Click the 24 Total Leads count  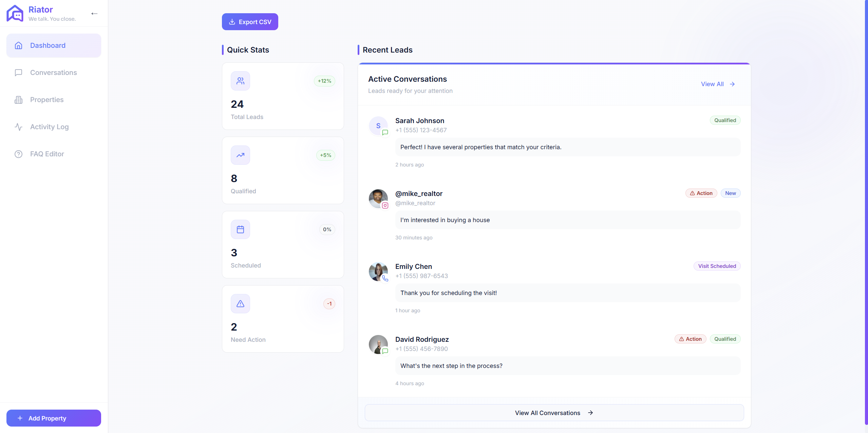point(237,104)
